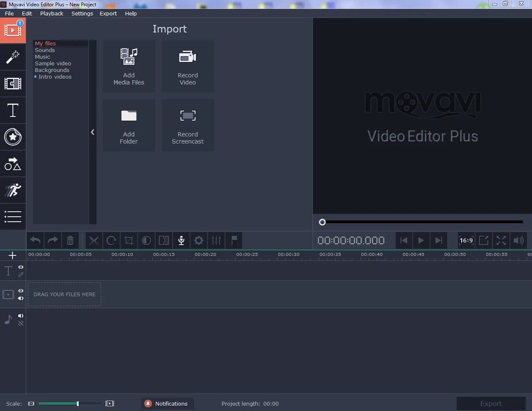Open the Help menu
Screen dimensions: 532x411
(131, 13)
